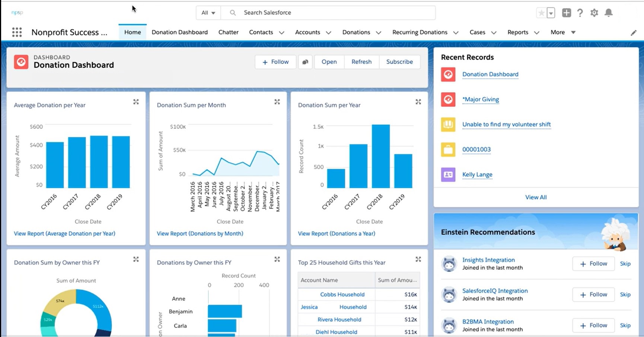
Task: Switch to the Chatter tab
Action: [228, 32]
